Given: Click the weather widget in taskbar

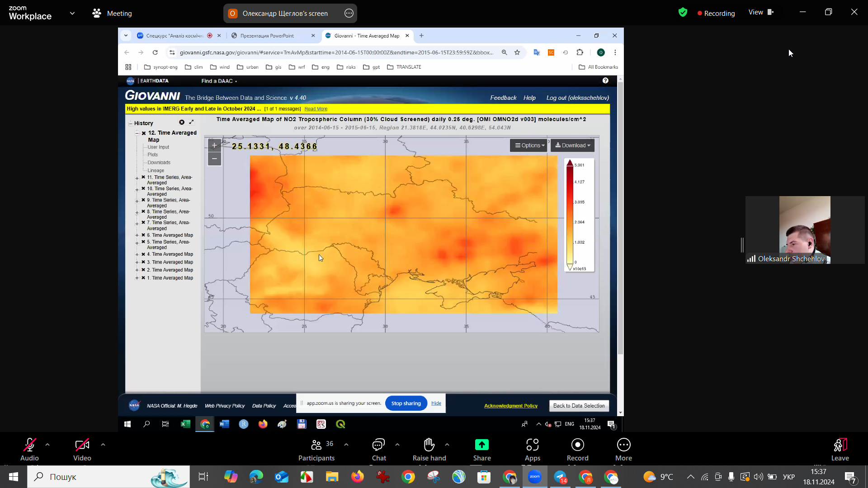Looking at the screenshot, I should (658, 477).
